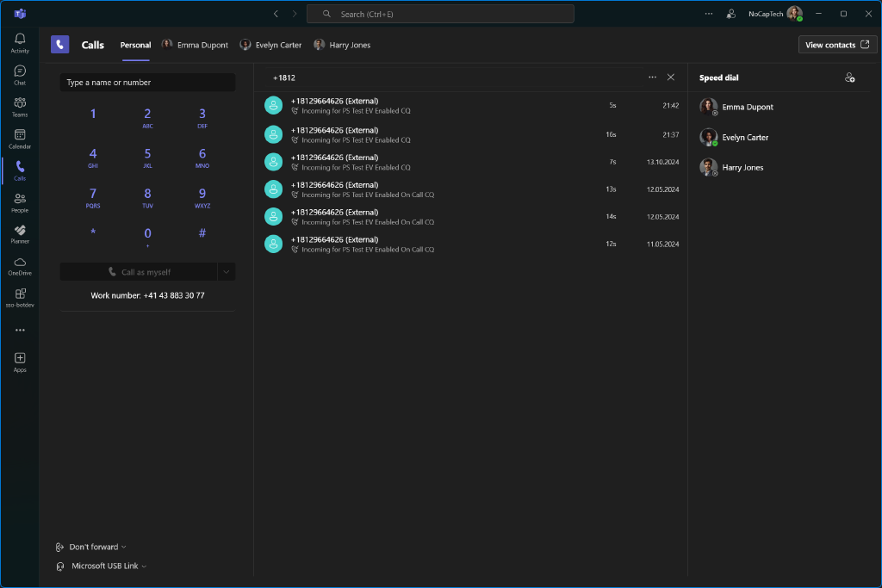The height and width of the screenshot is (588, 882).
Task: Open the People app in the sidebar
Action: 19,202
